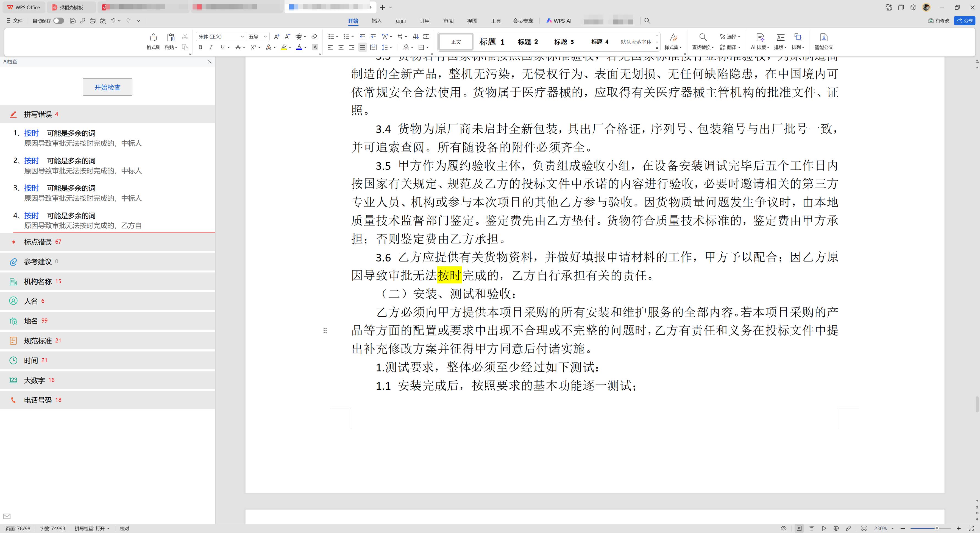Open bullet list dropdown arrow

337,37
